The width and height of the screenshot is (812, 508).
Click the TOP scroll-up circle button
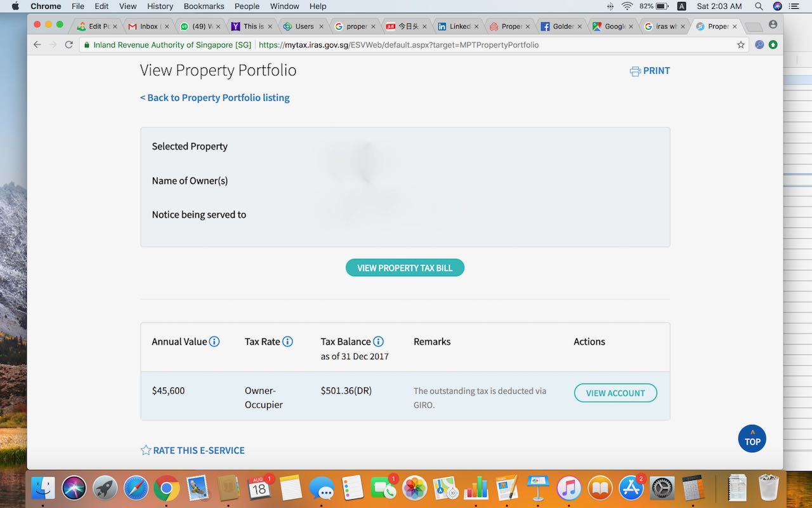[x=752, y=438]
